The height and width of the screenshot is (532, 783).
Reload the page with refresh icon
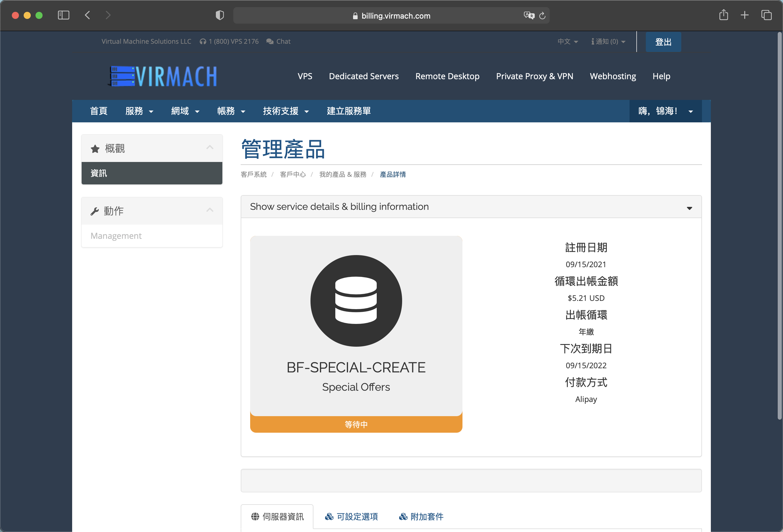542,15
